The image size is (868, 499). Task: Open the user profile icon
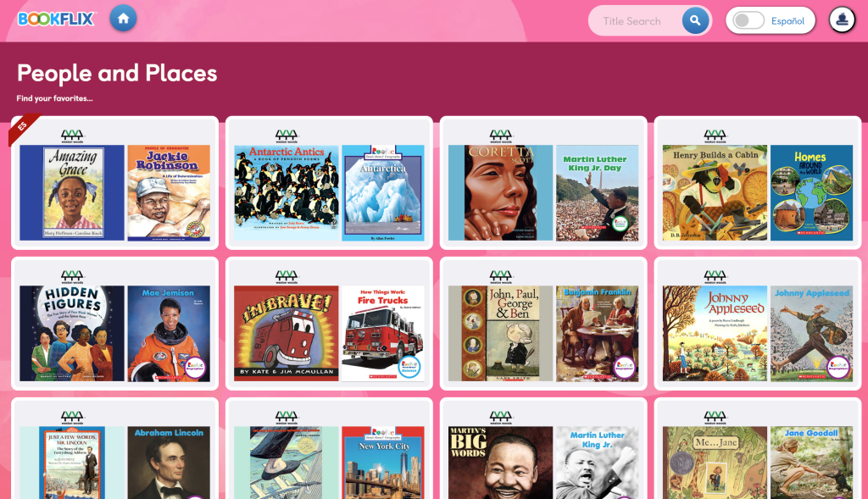(x=842, y=19)
